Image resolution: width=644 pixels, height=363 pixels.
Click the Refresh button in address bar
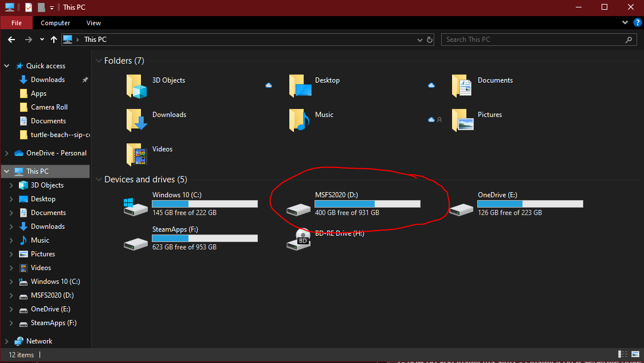pyautogui.click(x=430, y=40)
